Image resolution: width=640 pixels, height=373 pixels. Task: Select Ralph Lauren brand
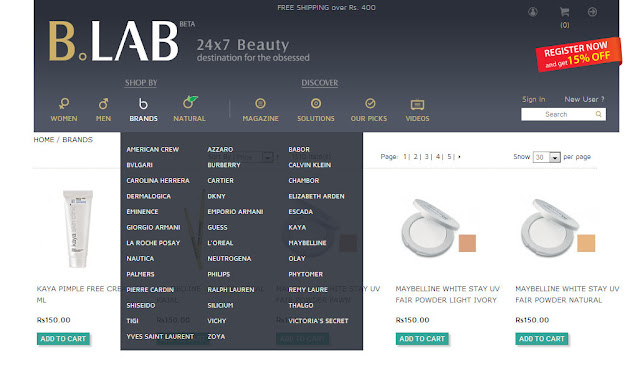click(231, 290)
